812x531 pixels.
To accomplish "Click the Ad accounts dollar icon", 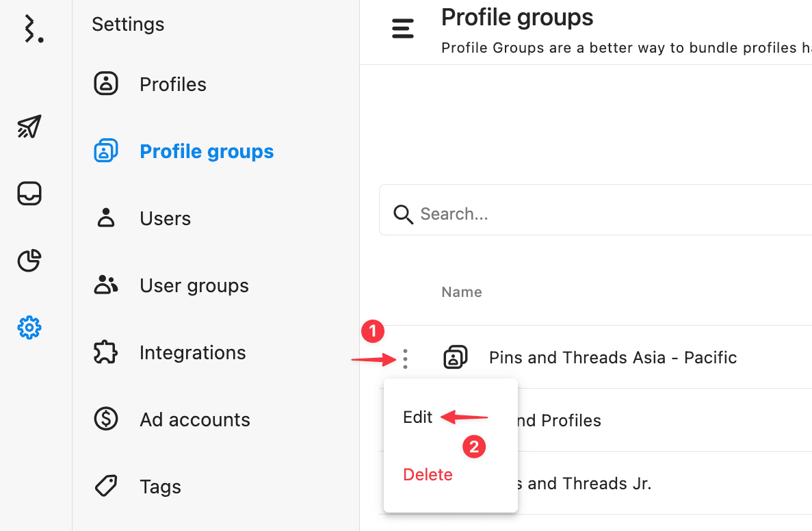I will pyautogui.click(x=106, y=419).
